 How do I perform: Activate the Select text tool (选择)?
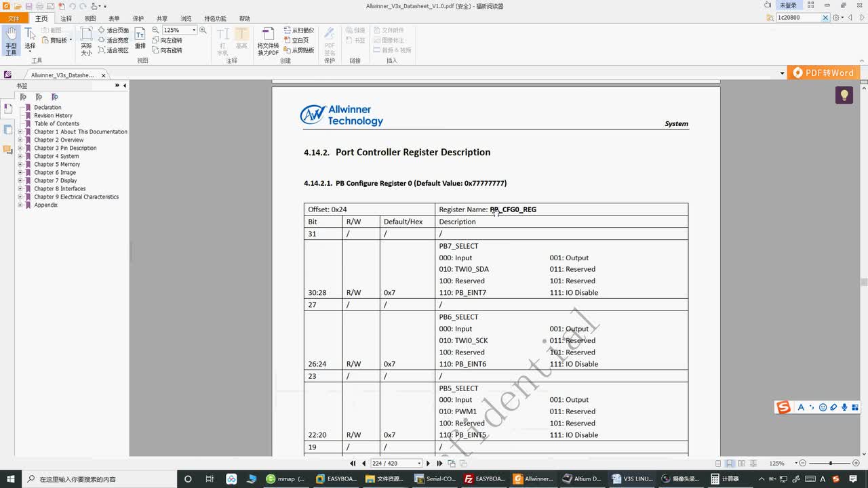(30, 39)
